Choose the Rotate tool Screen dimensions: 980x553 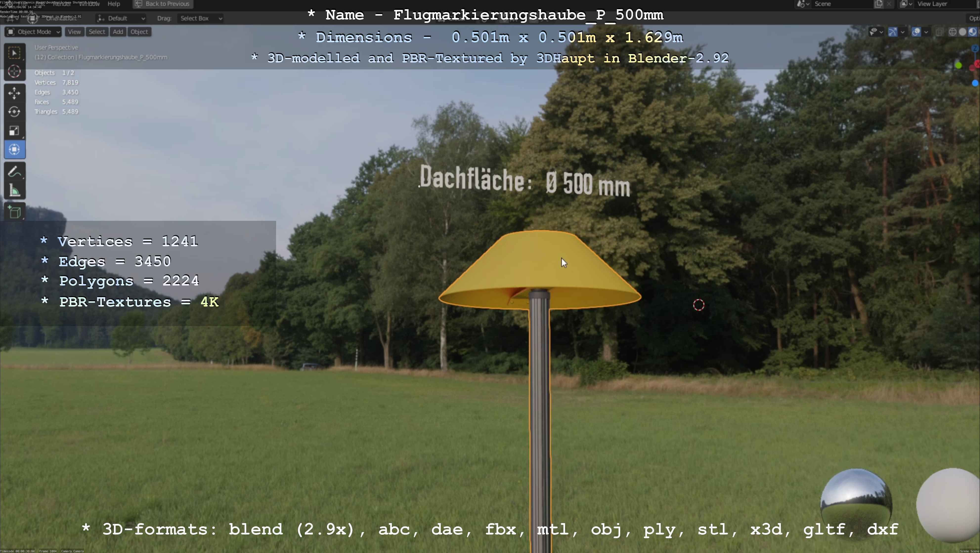tap(14, 112)
